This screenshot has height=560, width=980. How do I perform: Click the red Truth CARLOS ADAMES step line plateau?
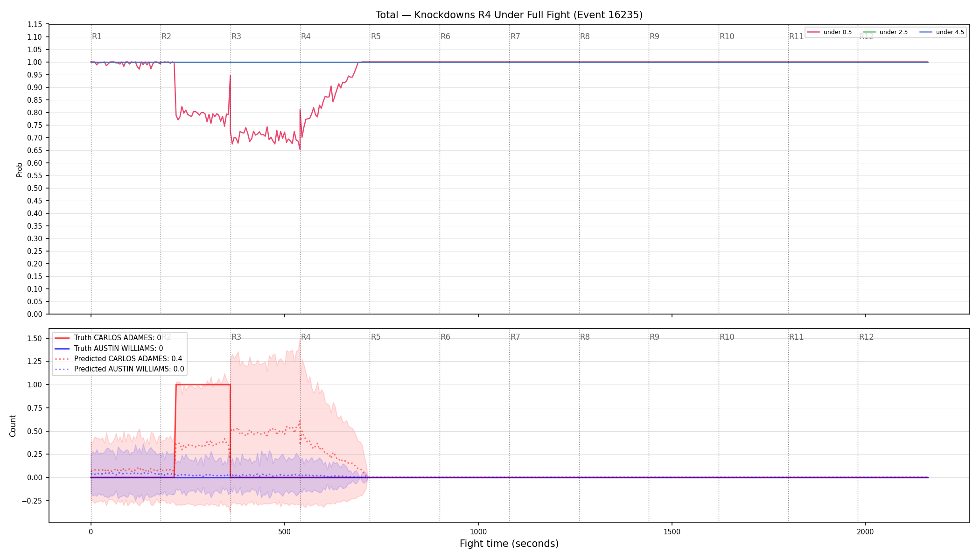(203, 385)
